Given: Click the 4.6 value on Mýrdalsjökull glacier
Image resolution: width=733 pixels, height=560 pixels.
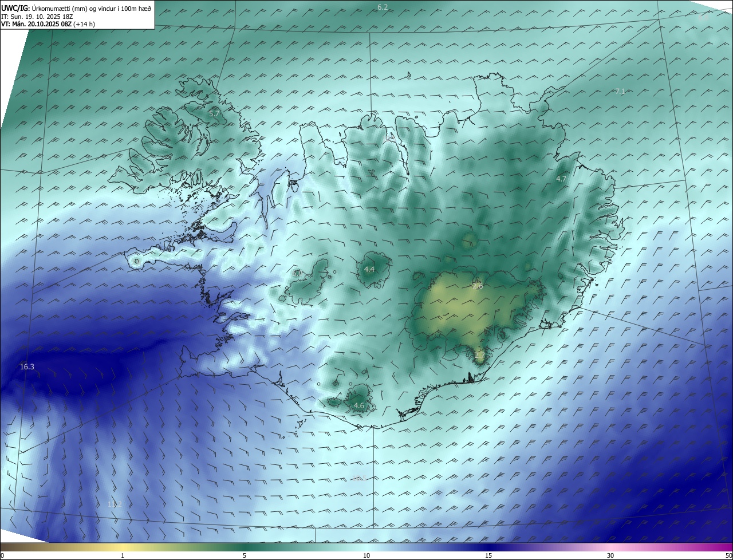Looking at the screenshot, I should pyautogui.click(x=359, y=405).
